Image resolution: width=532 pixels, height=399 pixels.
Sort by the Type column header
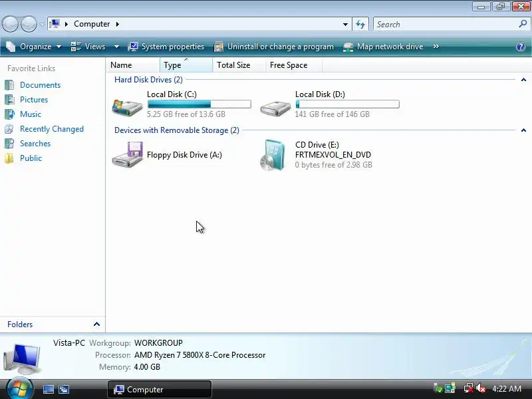pos(186,65)
